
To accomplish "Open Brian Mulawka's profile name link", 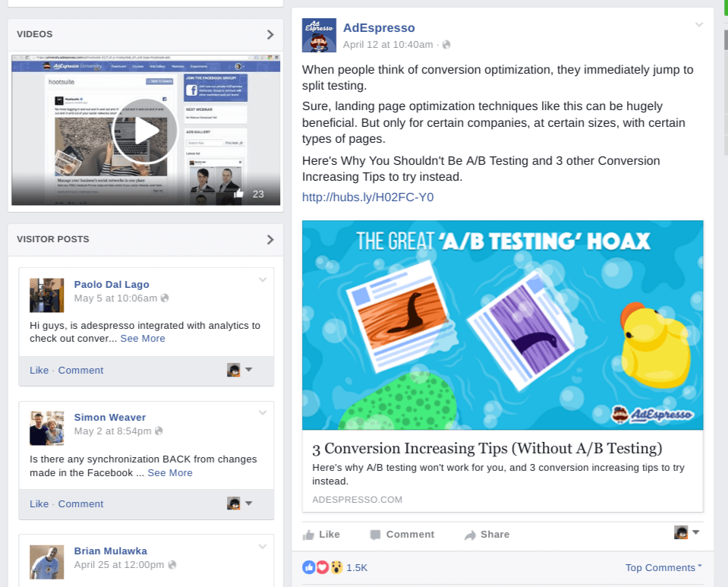I will coord(111,551).
